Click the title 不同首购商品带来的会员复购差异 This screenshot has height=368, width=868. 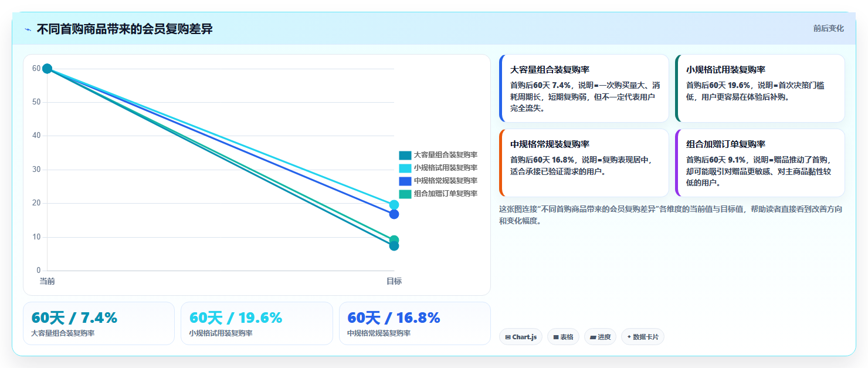pos(124,29)
